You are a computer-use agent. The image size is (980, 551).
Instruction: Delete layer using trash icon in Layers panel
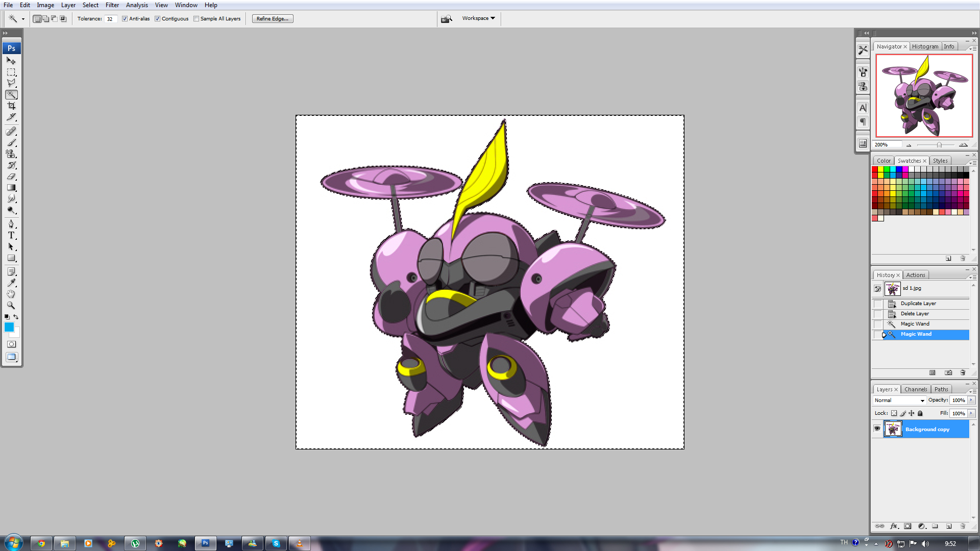(x=963, y=526)
